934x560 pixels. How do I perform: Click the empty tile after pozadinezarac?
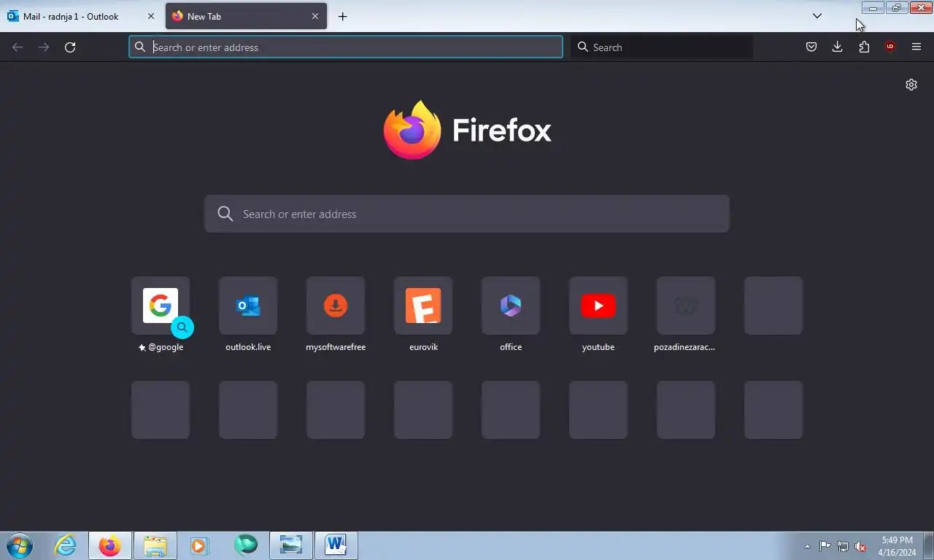pyautogui.click(x=773, y=306)
